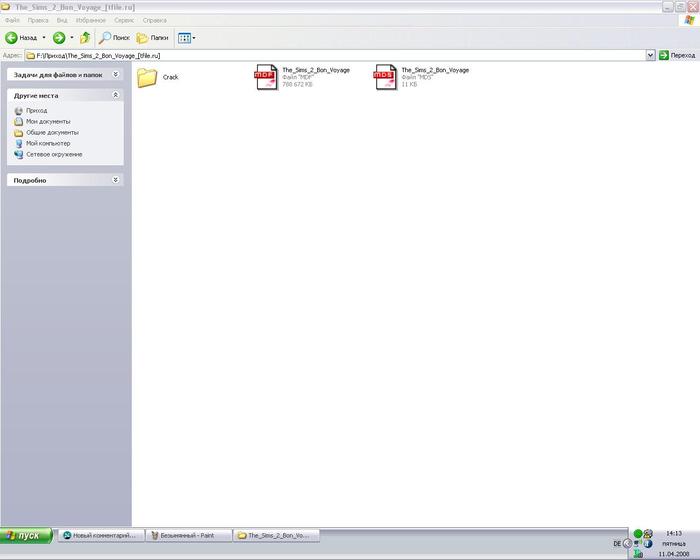Click the DE language indicator in tray

tap(617, 543)
